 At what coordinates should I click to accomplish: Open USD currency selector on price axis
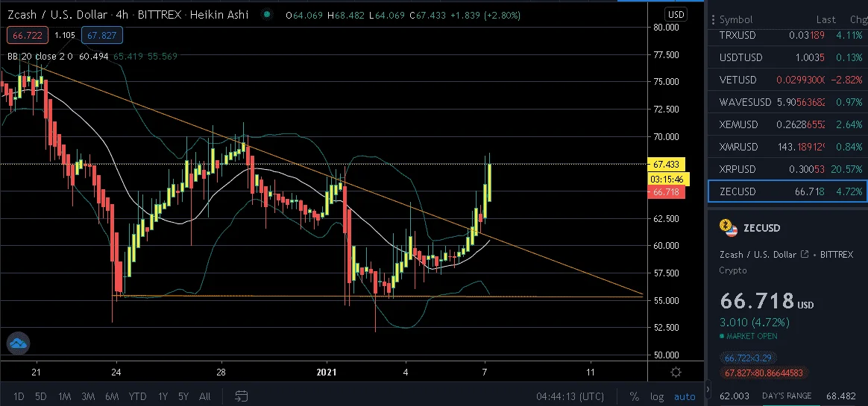(x=676, y=15)
